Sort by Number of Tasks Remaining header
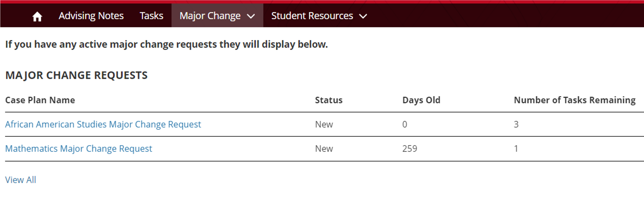This screenshot has height=214, width=644. click(574, 100)
